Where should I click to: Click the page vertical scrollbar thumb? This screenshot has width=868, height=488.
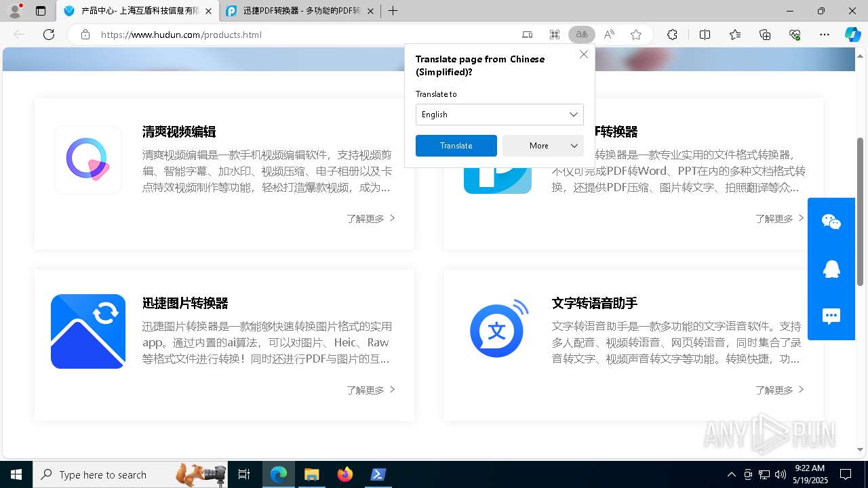pyautogui.click(x=861, y=211)
